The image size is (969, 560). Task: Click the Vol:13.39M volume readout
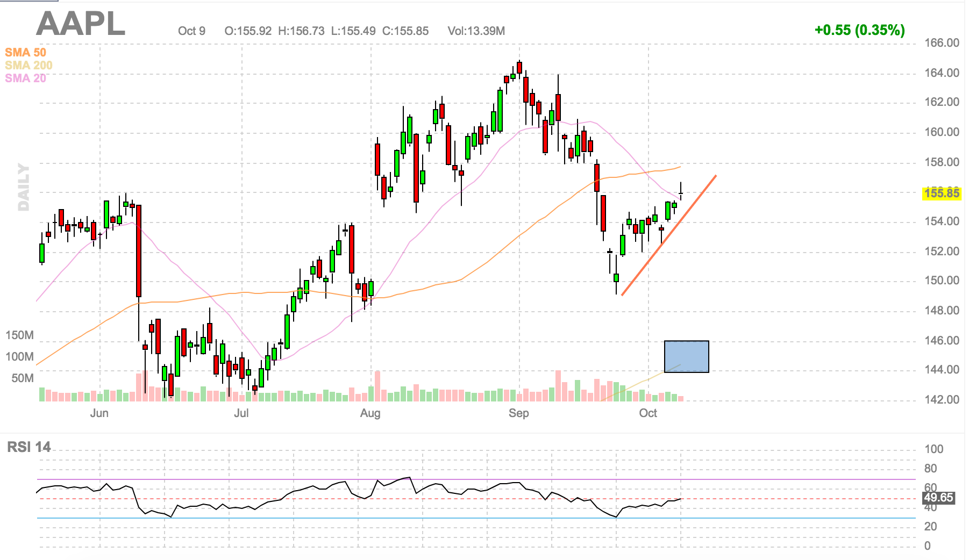pos(476,31)
